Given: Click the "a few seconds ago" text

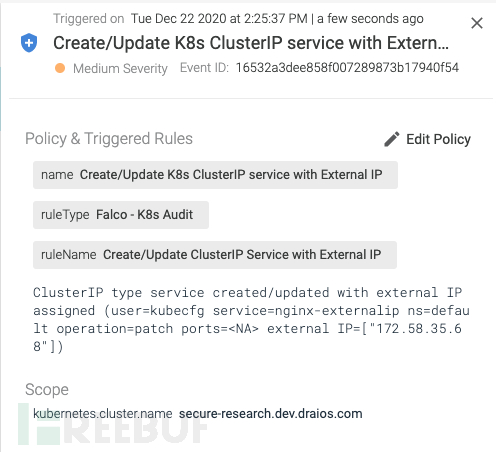Looking at the screenshot, I should click(x=370, y=19).
